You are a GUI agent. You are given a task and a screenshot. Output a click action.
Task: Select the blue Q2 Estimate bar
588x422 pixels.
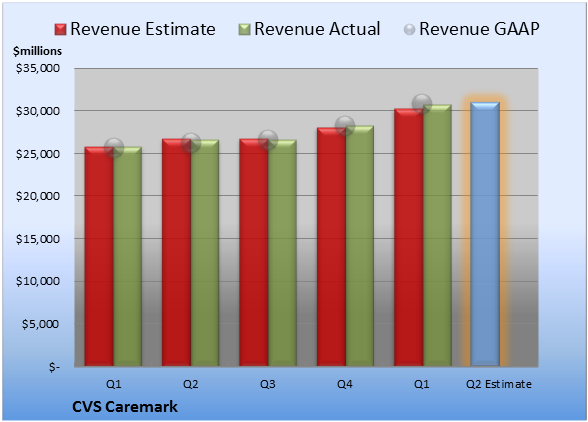tap(485, 234)
